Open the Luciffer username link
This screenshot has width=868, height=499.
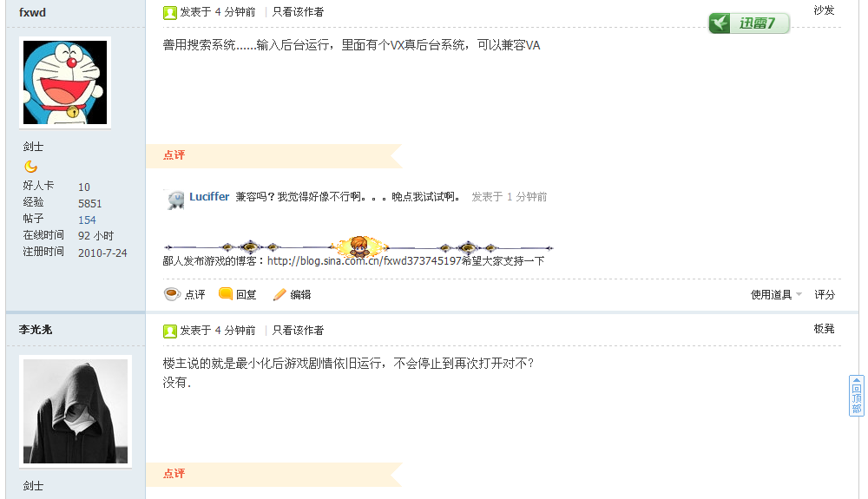click(x=209, y=196)
